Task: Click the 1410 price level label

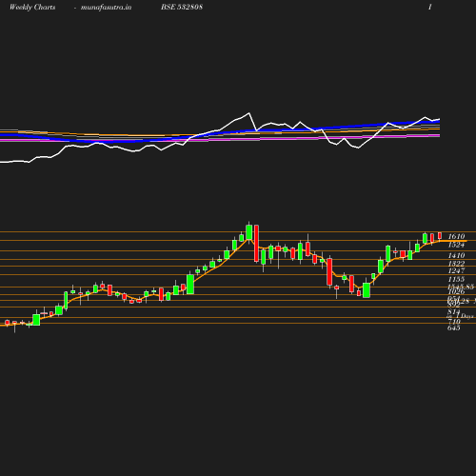Action: coord(456,255)
